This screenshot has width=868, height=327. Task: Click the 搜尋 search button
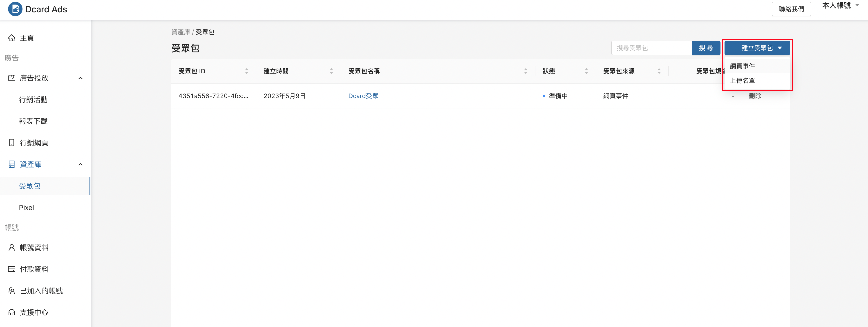click(706, 48)
